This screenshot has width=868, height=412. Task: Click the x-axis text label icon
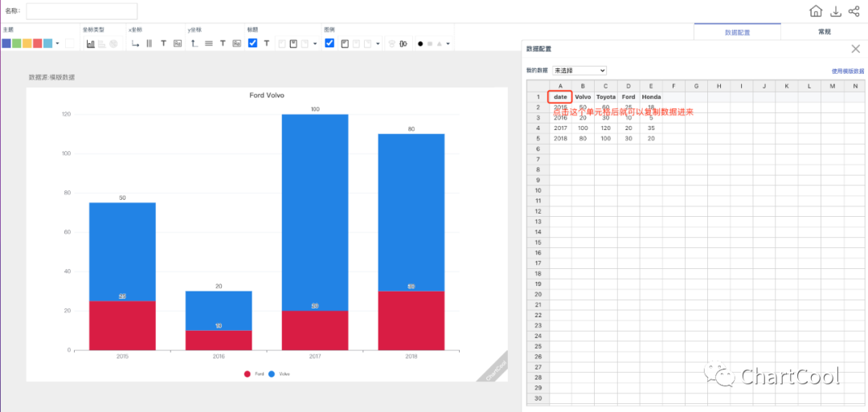[x=163, y=43]
